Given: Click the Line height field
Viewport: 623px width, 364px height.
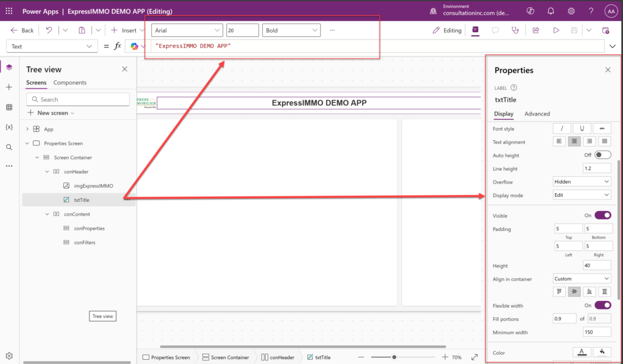Looking at the screenshot, I should (597, 168).
